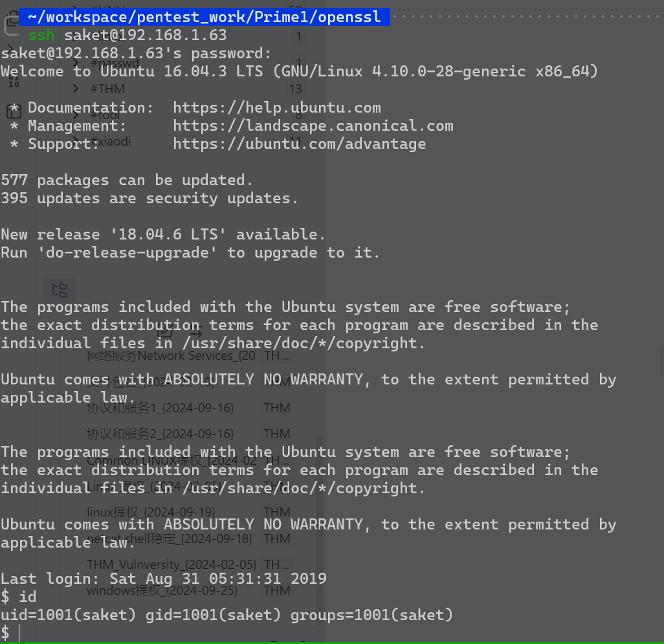Click the https://help.ubuntu.com documentation link
The height and width of the screenshot is (644, 664).
pos(277,107)
